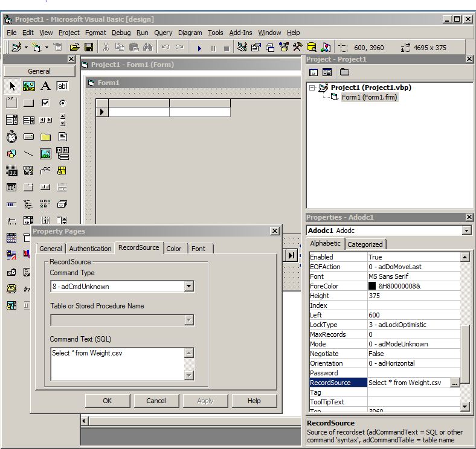Select Form1 (Form1.frm) in project tree
Screen dimensions: 476x449
[369, 97]
